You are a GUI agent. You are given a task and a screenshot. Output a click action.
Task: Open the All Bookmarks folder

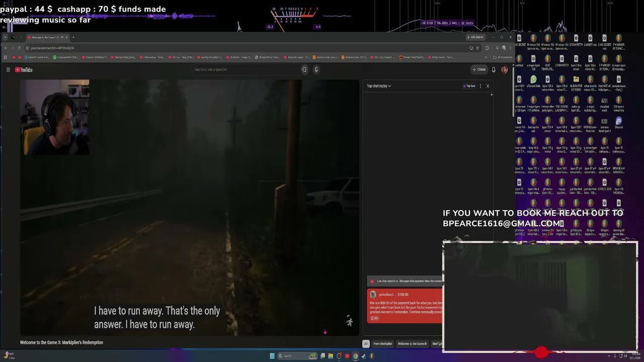tap(502, 57)
